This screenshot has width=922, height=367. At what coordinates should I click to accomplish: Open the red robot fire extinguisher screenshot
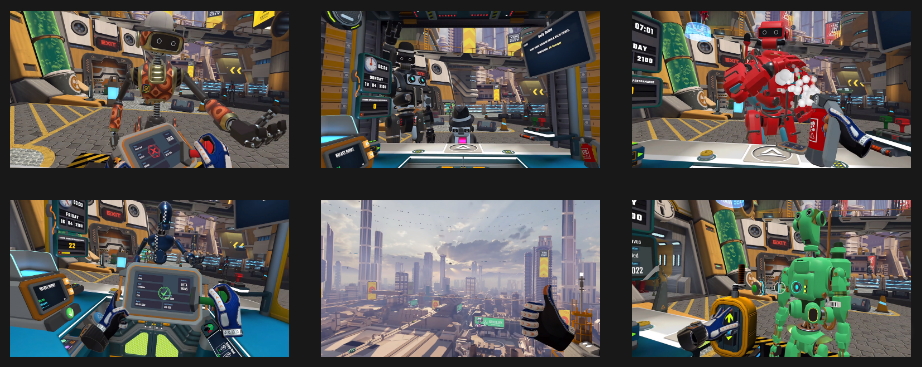pos(771,89)
